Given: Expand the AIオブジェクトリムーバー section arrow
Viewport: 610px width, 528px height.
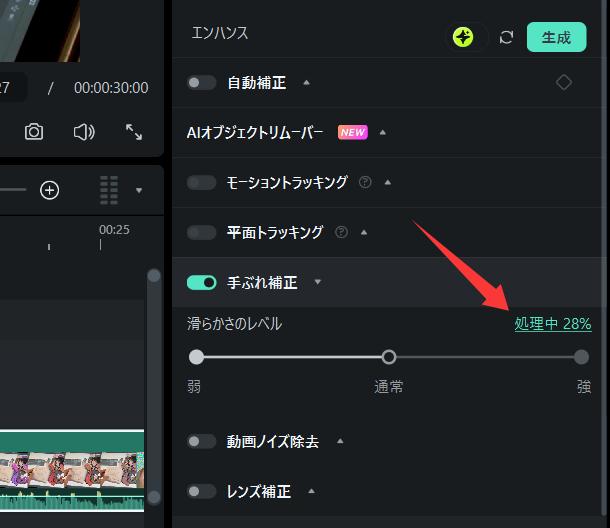Looking at the screenshot, I should click(383, 132).
